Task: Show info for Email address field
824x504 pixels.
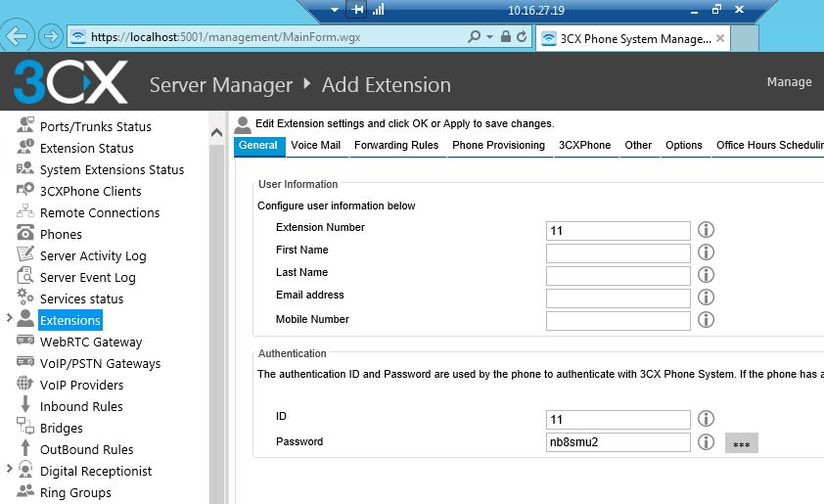Action: tap(706, 298)
